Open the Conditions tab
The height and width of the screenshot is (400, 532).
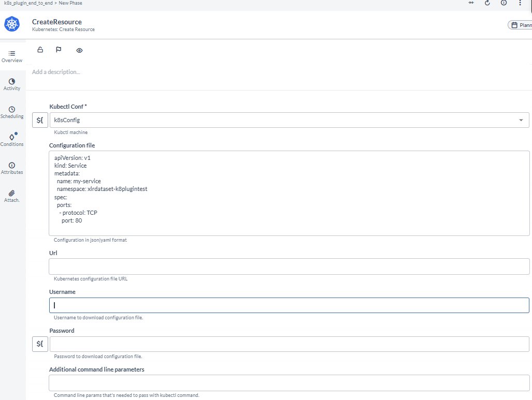12,140
